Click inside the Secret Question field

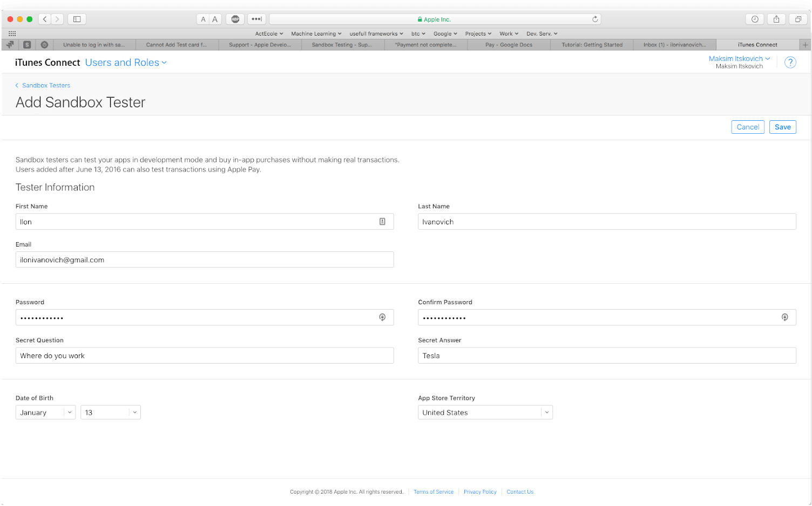click(x=205, y=355)
